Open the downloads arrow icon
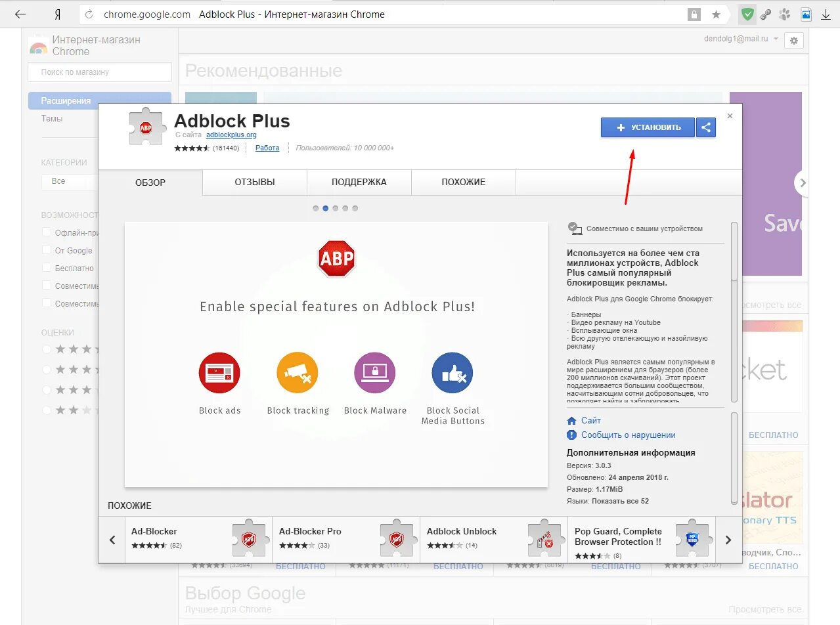This screenshot has width=840, height=625. (826, 14)
